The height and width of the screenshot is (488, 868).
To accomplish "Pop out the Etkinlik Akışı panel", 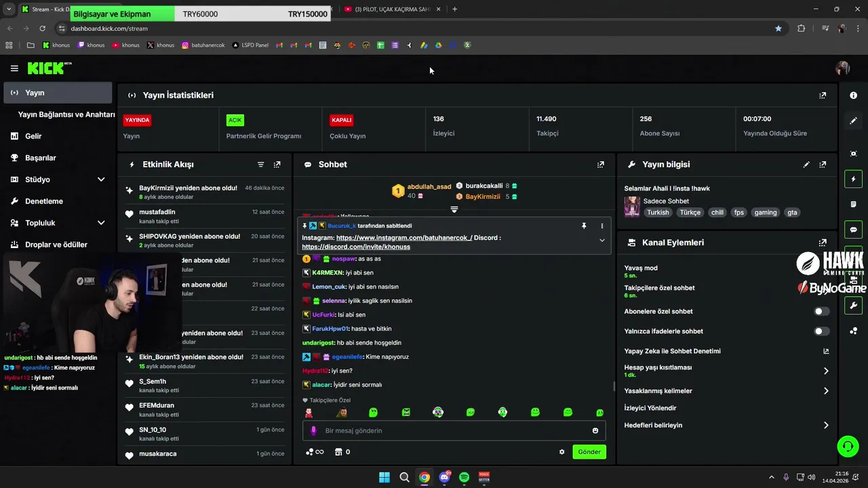I will 277,165.
